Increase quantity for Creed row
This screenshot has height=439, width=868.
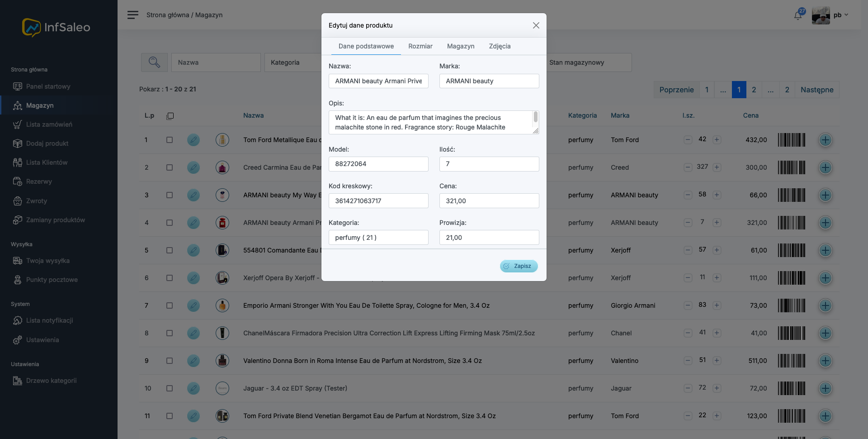717,167
